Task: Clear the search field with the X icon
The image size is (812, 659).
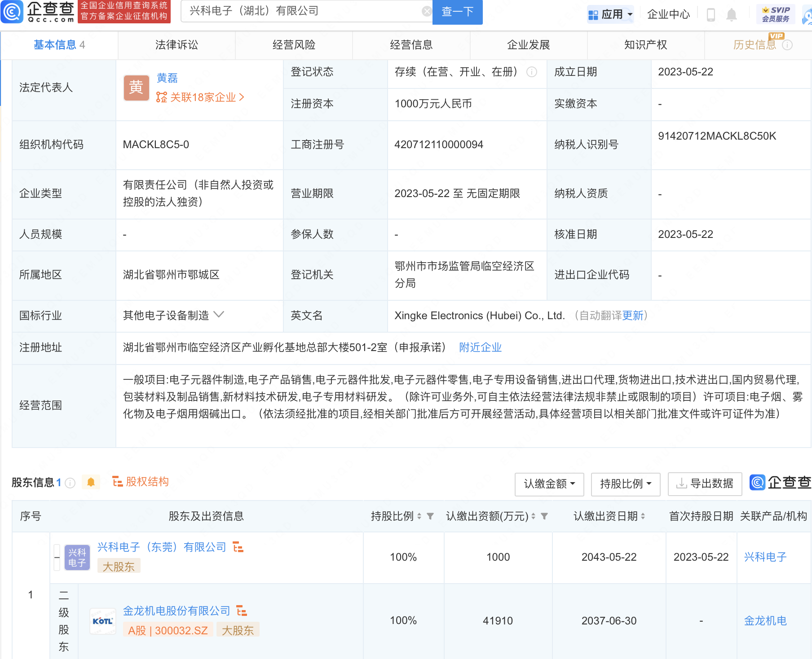Action: [x=427, y=11]
